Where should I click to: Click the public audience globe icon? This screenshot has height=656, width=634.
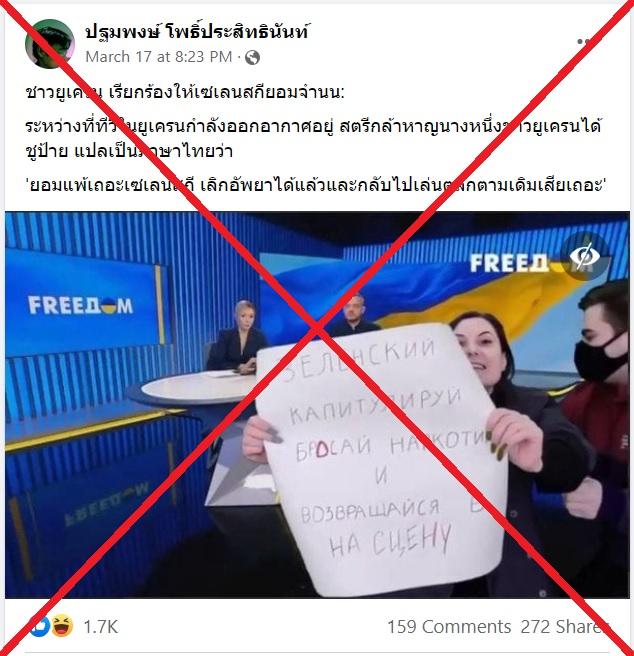252,57
